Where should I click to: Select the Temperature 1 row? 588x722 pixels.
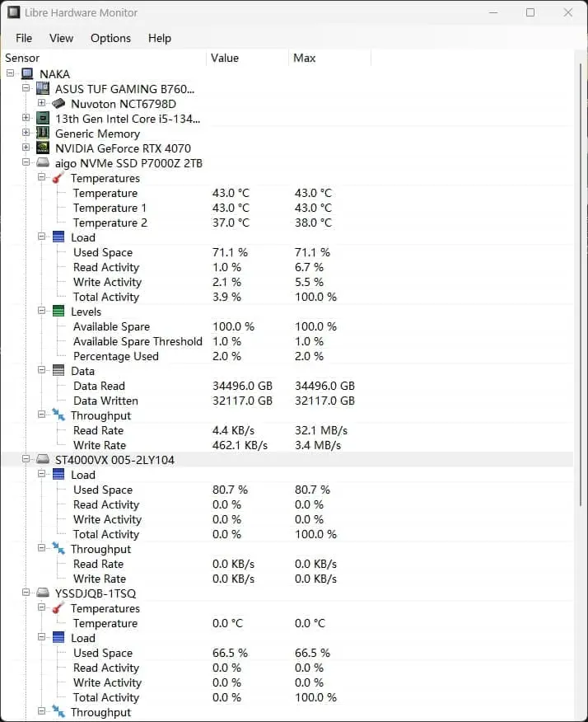(x=287, y=208)
